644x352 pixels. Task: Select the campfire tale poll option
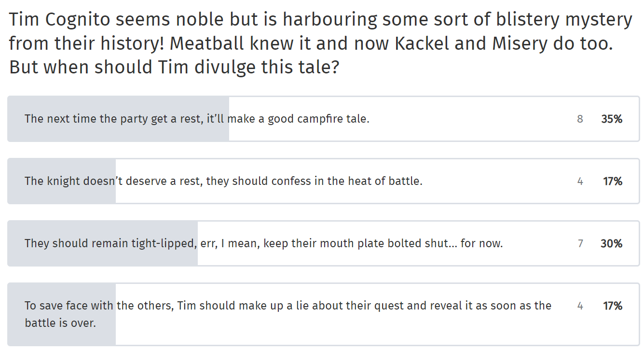[323, 119]
